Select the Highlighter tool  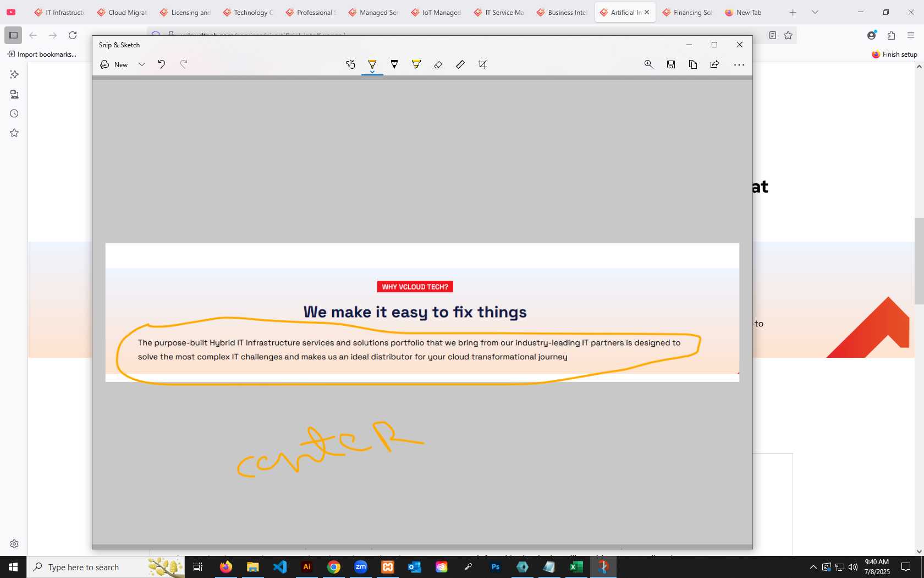(416, 64)
